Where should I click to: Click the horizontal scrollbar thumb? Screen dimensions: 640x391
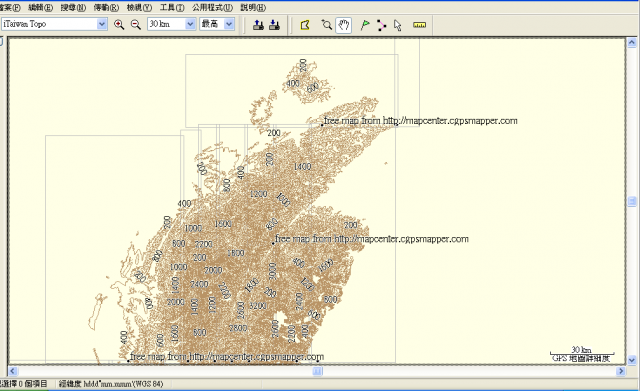(x=317, y=371)
